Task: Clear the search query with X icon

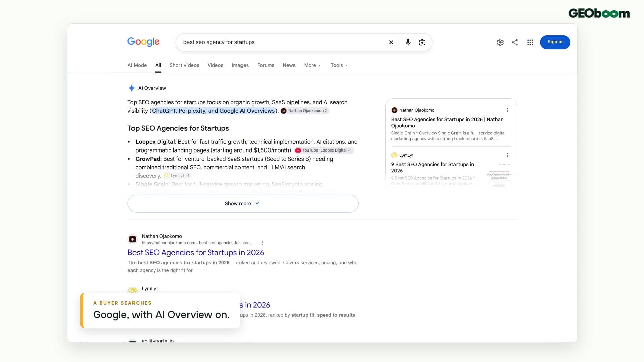Action: tap(391, 42)
